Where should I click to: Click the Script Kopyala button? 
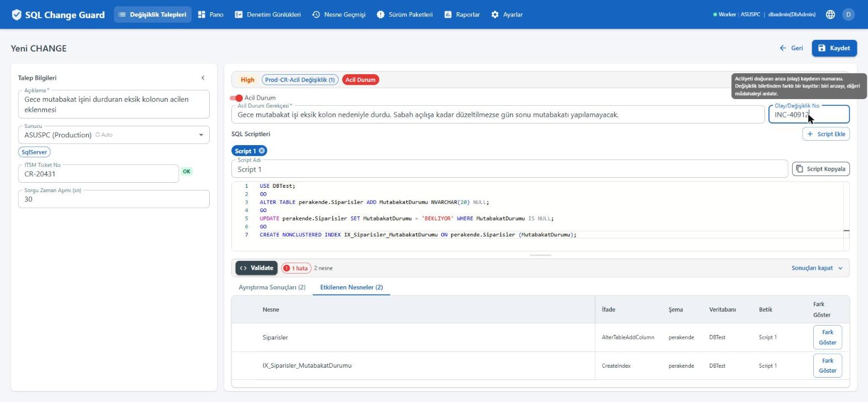coord(821,169)
